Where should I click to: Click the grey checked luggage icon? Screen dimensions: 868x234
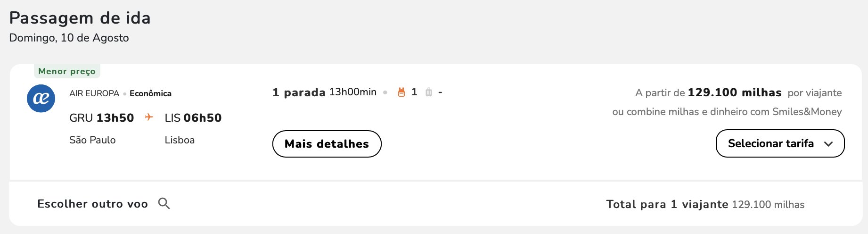click(429, 92)
